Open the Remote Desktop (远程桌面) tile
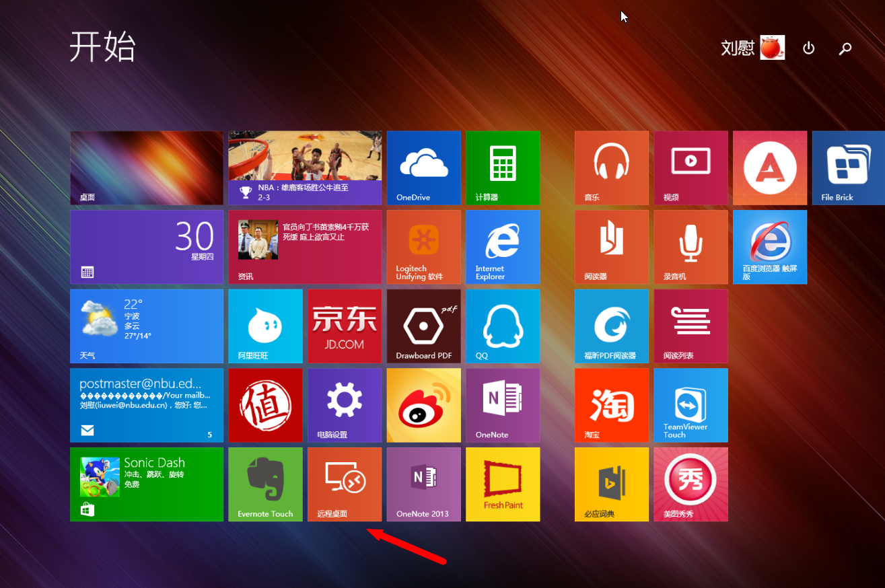 click(x=345, y=484)
